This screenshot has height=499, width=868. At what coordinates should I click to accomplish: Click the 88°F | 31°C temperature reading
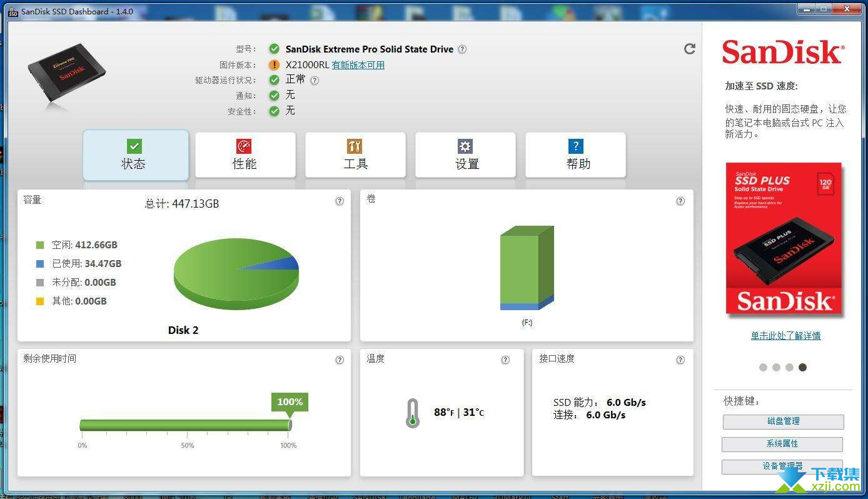point(459,413)
